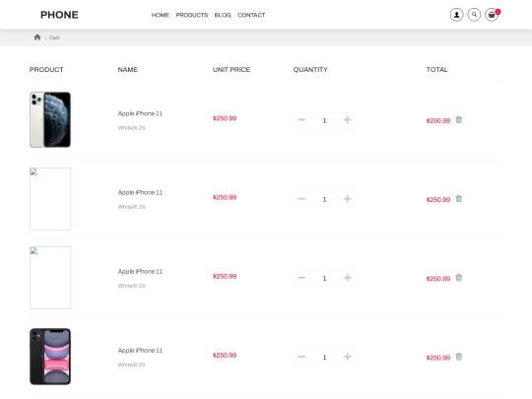
Task: Decrease quantity in second cart row
Action: coord(301,199)
